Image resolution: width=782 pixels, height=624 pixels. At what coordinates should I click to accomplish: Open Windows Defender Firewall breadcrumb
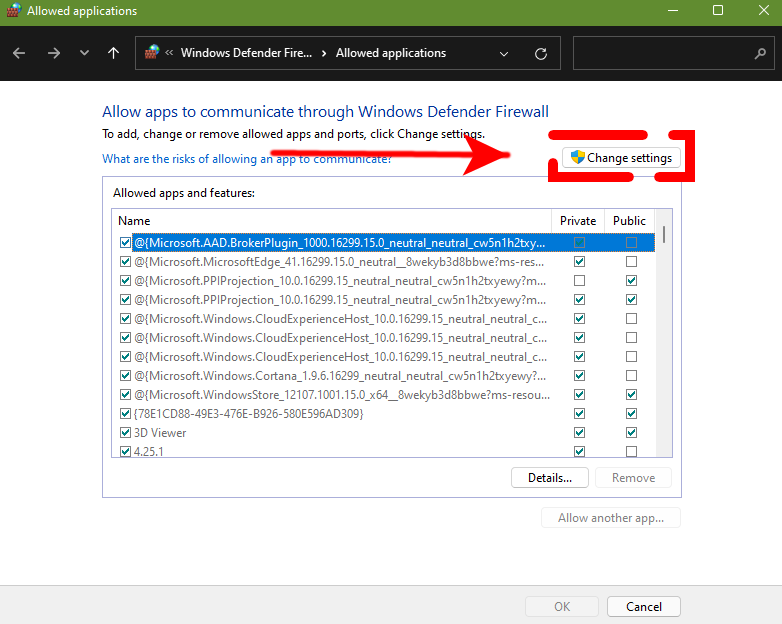click(246, 53)
